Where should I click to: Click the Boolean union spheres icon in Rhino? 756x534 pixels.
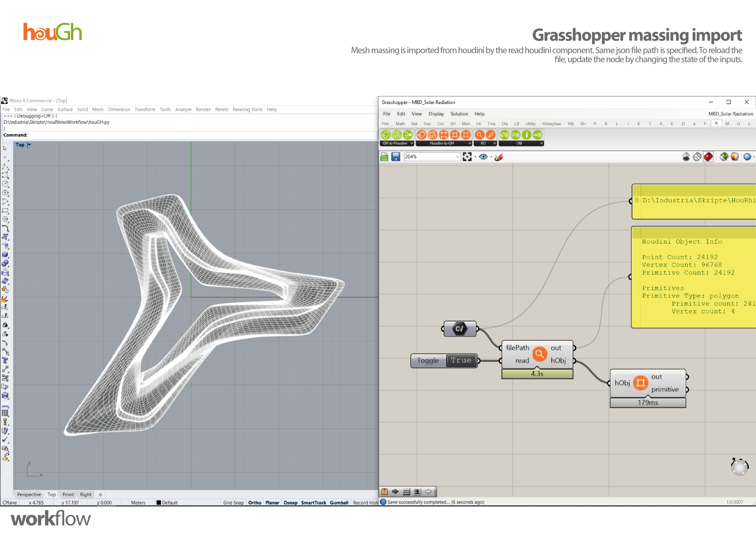pos(5,264)
